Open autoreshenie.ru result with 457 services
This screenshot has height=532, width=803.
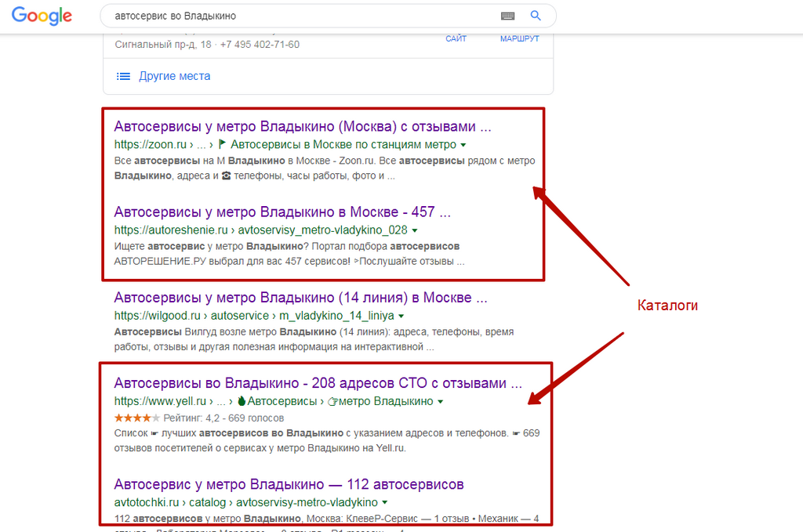(282, 212)
